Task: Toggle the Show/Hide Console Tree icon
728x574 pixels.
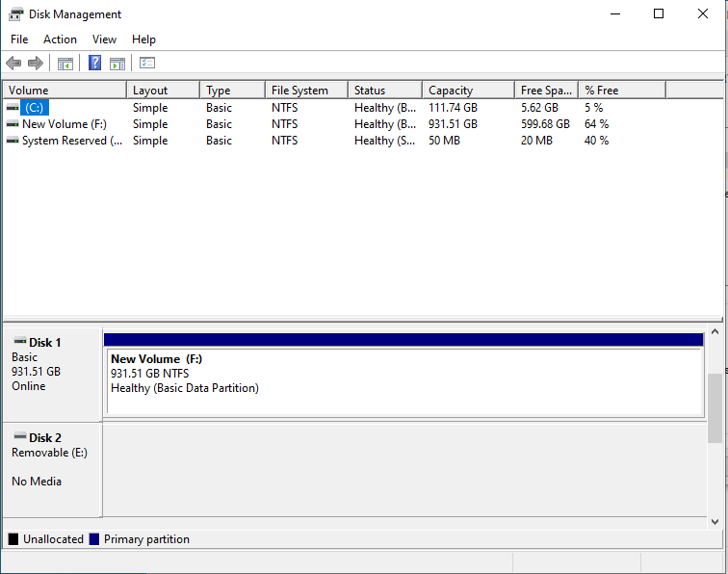Action: (x=65, y=64)
